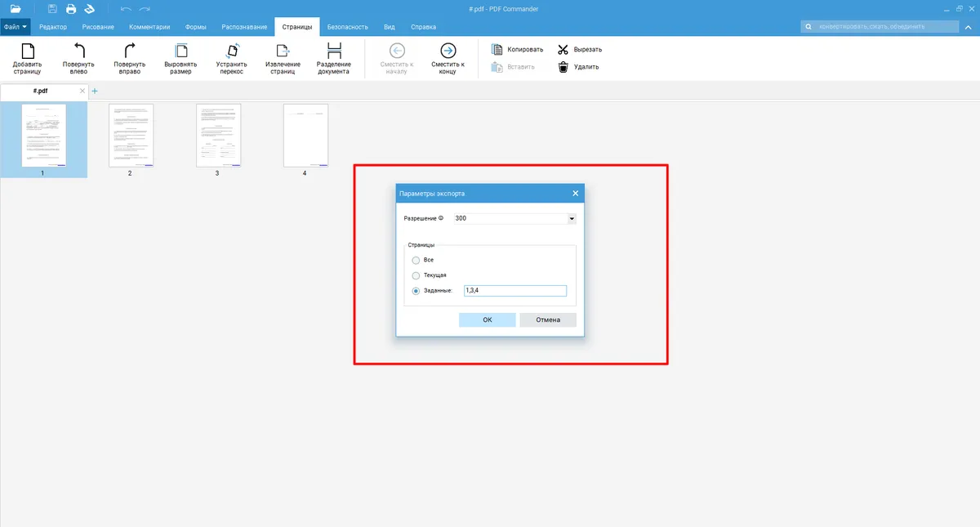Click the save diskette icon
The width and height of the screenshot is (980, 527).
click(52, 8)
